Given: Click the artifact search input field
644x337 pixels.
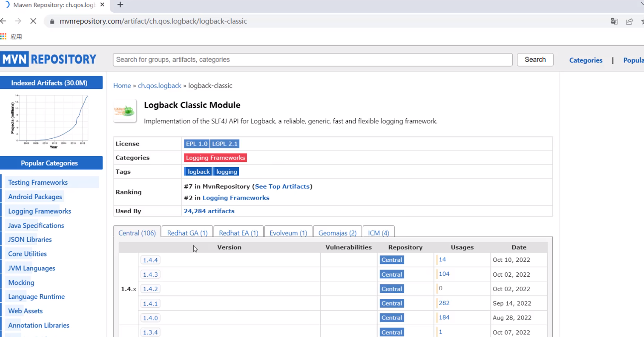Looking at the screenshot, I should pos(312,60).
